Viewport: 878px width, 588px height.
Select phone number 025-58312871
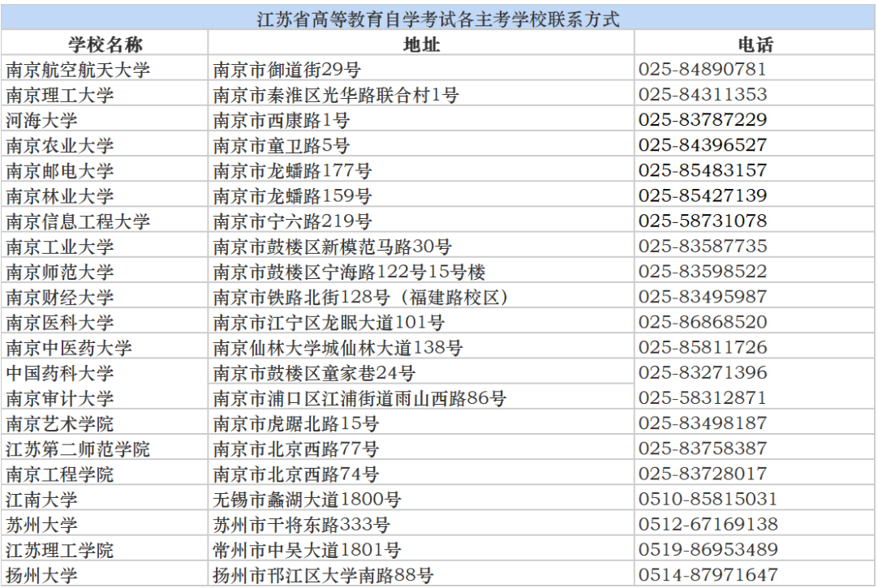(702, 397)
